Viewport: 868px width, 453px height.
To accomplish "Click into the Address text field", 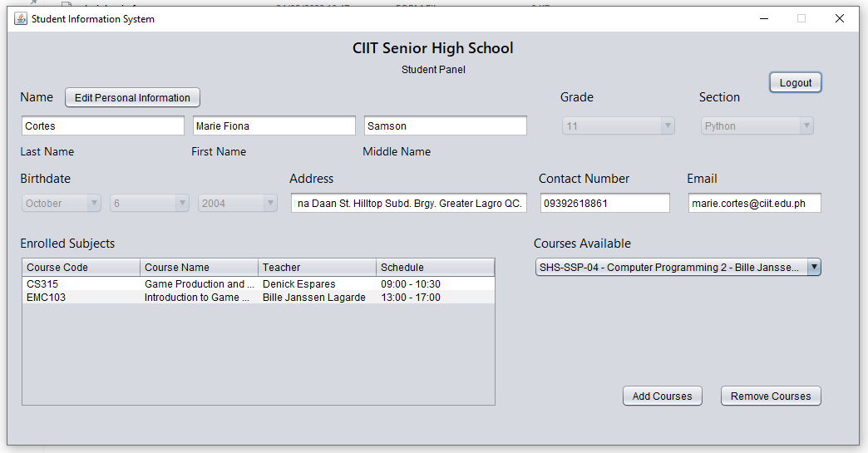I will 408,204.
